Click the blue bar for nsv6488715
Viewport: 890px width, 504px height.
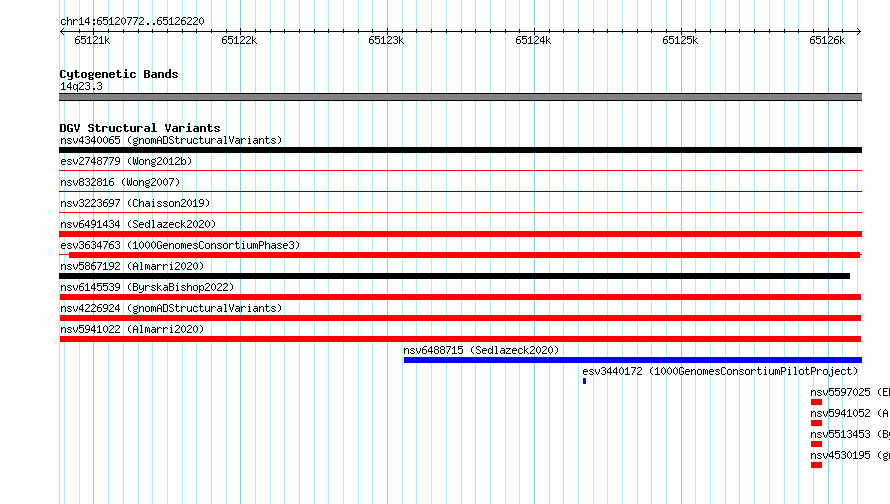633,360
